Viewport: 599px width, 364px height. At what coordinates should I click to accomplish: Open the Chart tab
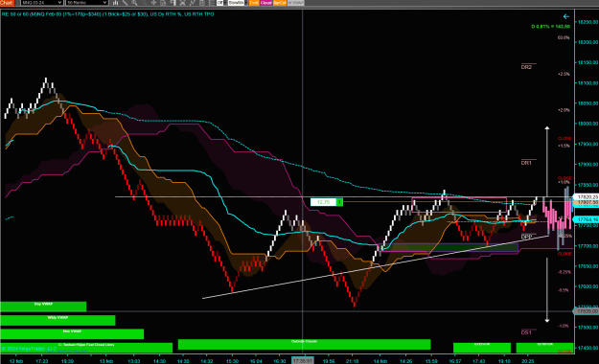pos(7,3)
